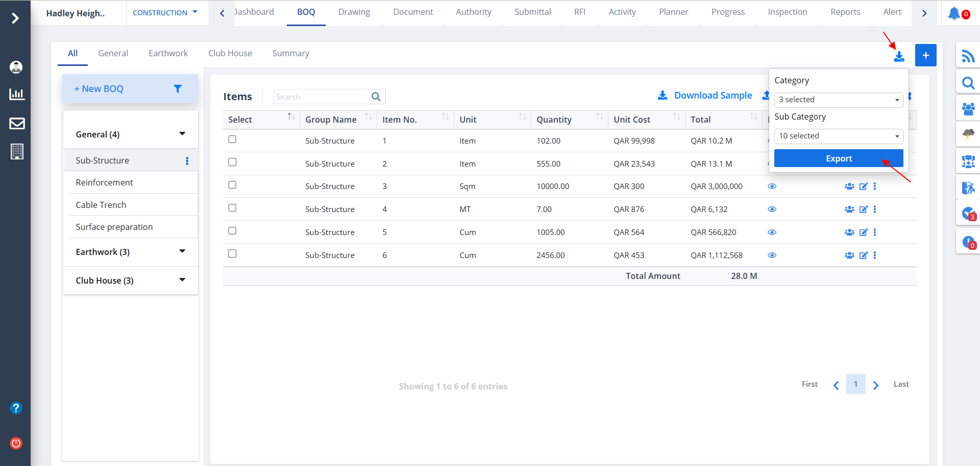Image resolution: width=980 pixels, height=466 pixels.
Task: Click the mail envelope icon in sidebar
Action: click(x=17, y=123)
